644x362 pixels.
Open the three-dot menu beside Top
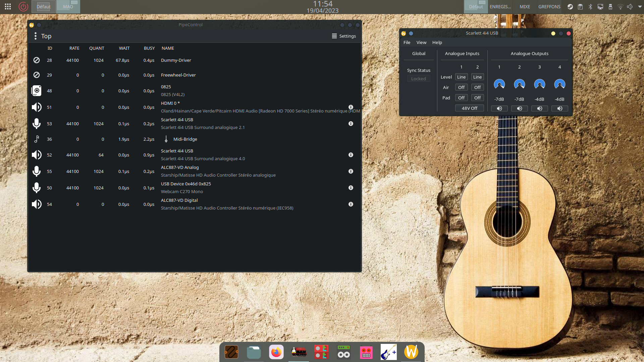(x=35, y=36)
